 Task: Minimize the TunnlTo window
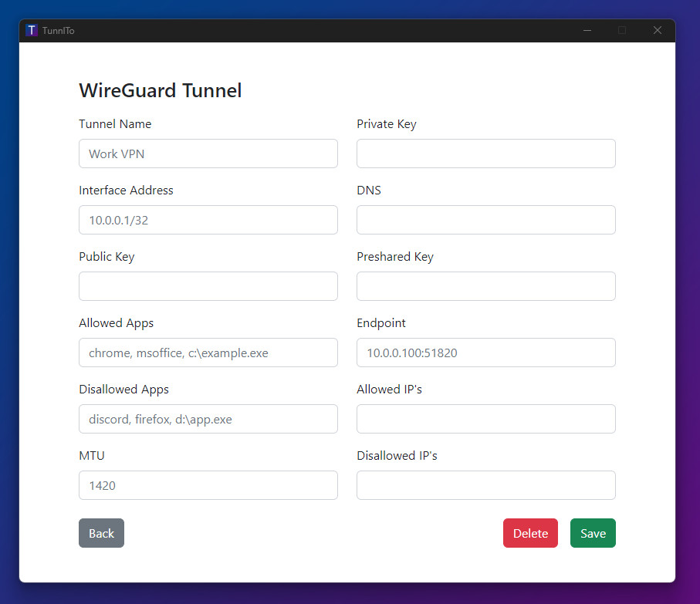coord(587,31)
